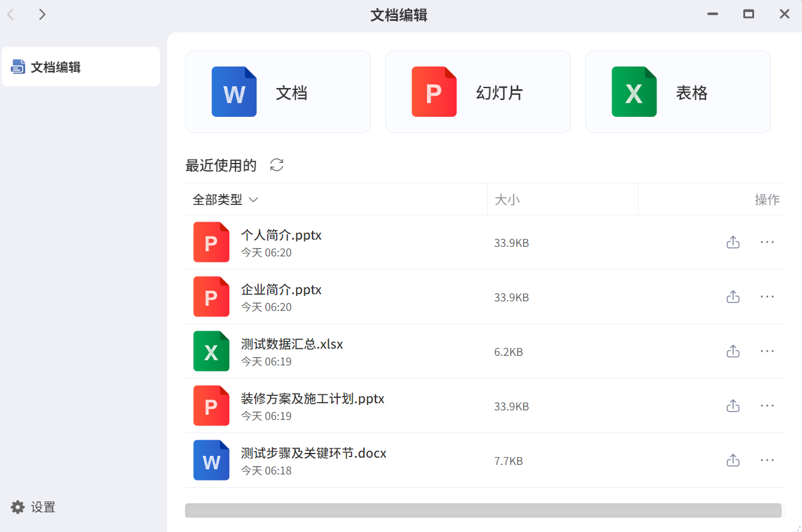The height and width of the screenshot is (532, 802).
Task: Click the Word icon of 测试步骤及关键环节.docx
Action: pos(211,460)
